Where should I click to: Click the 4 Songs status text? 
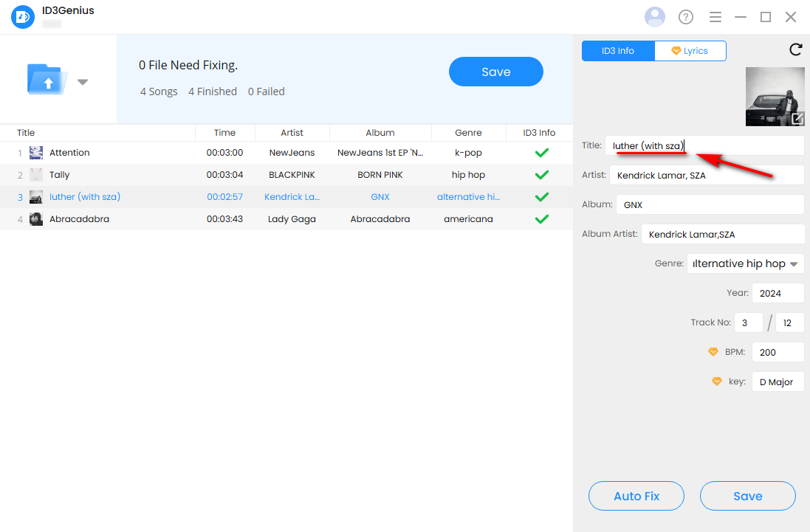[x=159, y=91]
